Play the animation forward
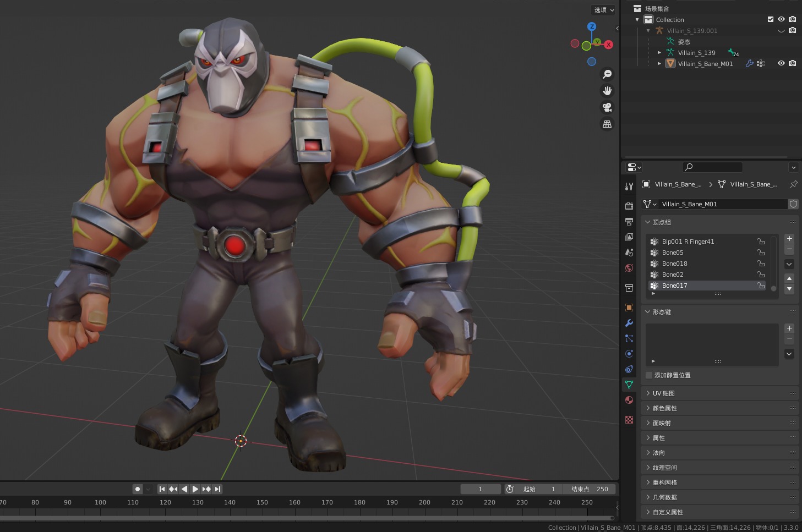This screenshot has width=802, height=532. [195, 489]
